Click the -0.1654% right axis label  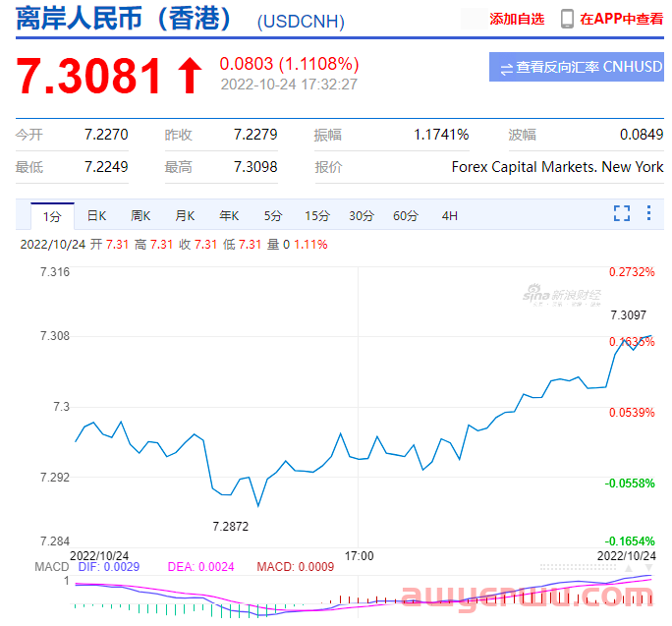click(x=630, y=541)
